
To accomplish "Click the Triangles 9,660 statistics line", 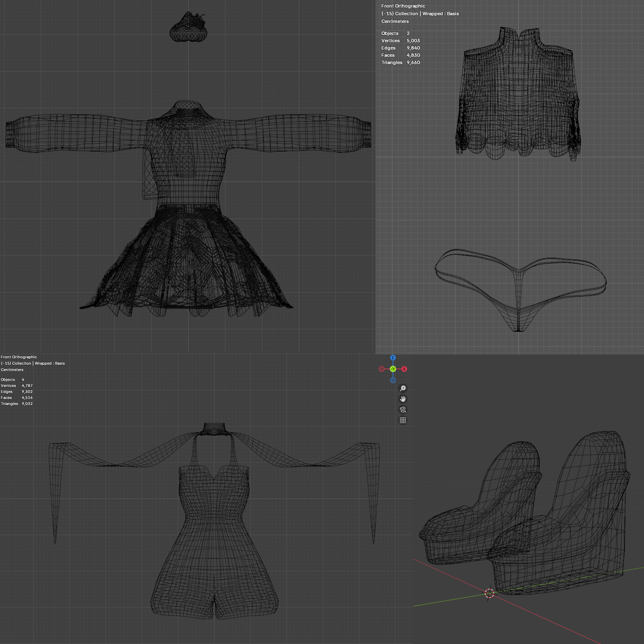I will pyautogui.click(x=400, y=62).
